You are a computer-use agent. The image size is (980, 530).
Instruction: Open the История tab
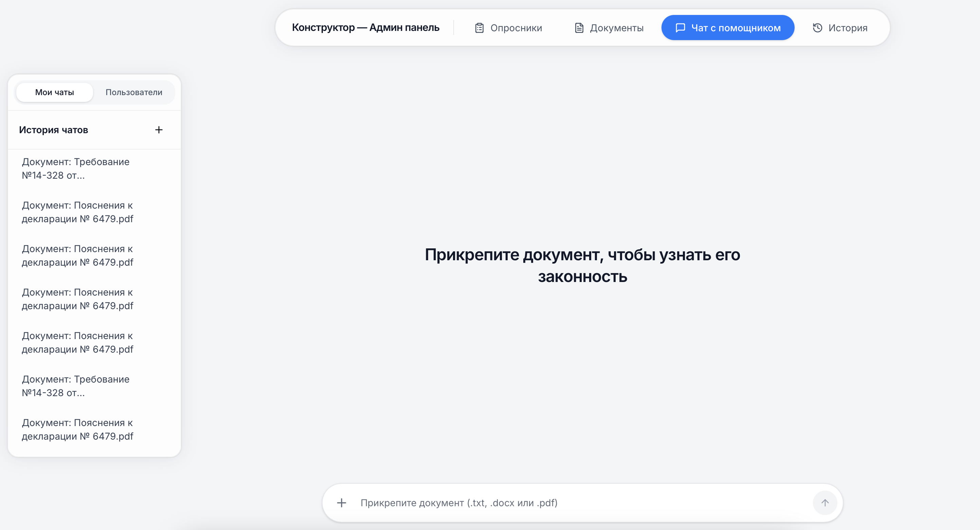point(840,28)
